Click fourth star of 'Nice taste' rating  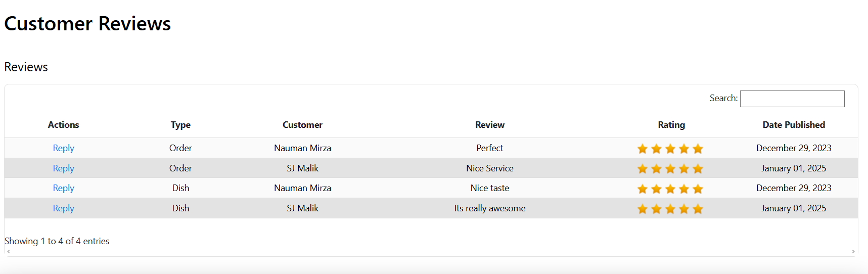(x=684, y=189)
